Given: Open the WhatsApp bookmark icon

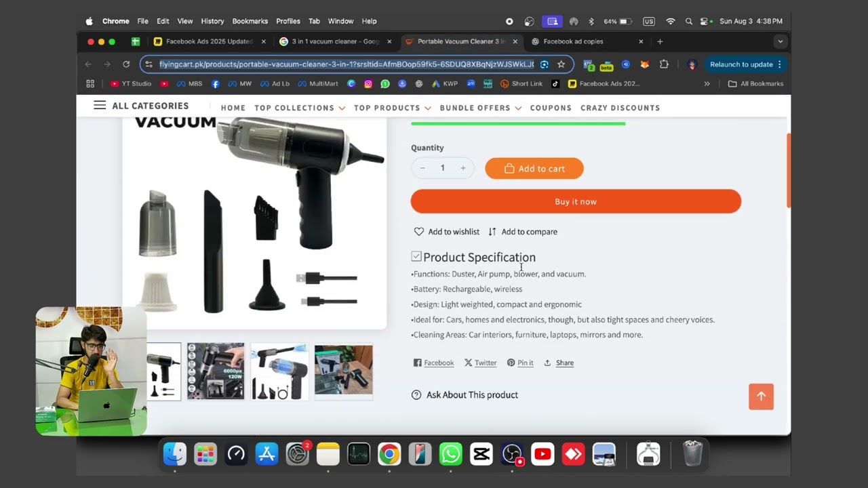Looking at the screenshot, I should pyautogui.click(x=385, y=84).
